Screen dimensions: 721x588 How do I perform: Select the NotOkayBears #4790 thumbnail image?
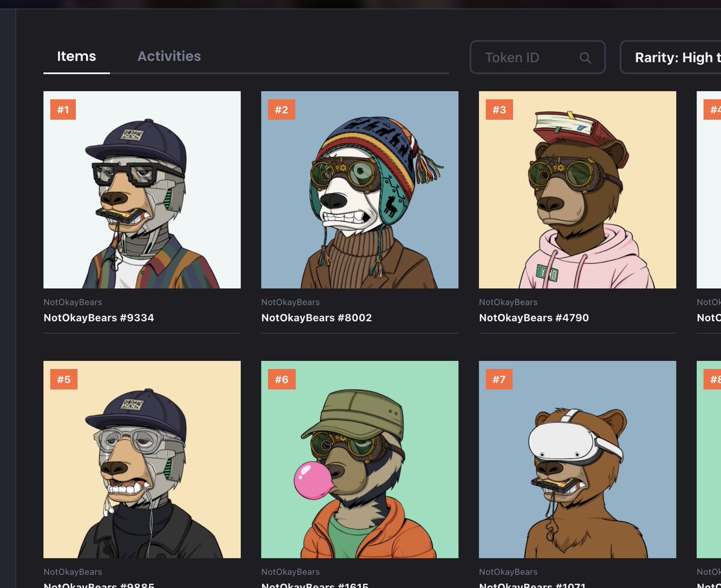point(577,189)
